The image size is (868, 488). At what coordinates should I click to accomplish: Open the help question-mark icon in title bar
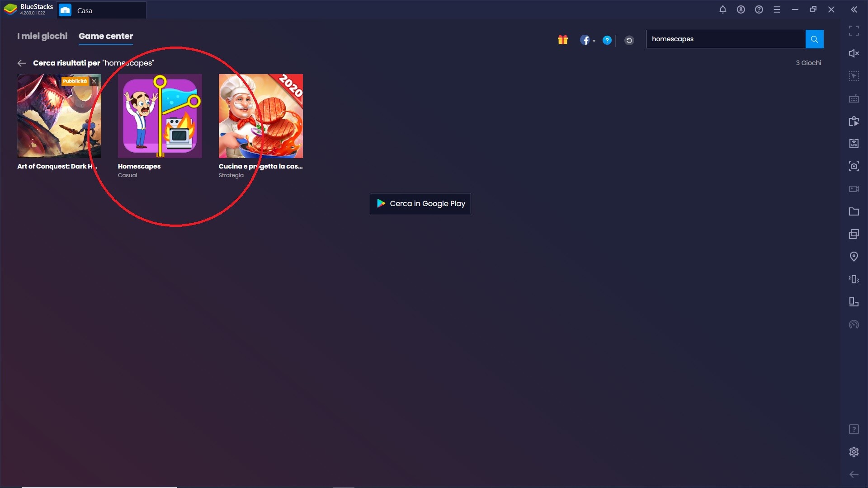[759, 9]
